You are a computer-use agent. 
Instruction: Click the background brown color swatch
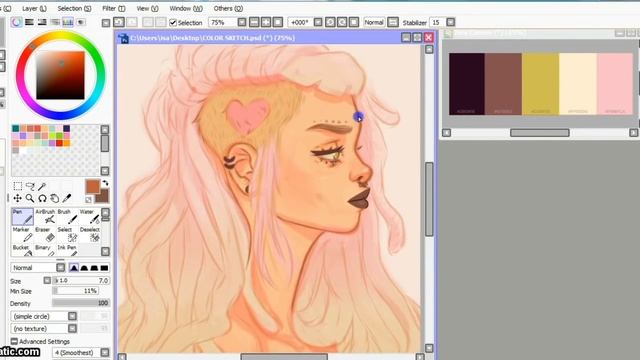103,197
